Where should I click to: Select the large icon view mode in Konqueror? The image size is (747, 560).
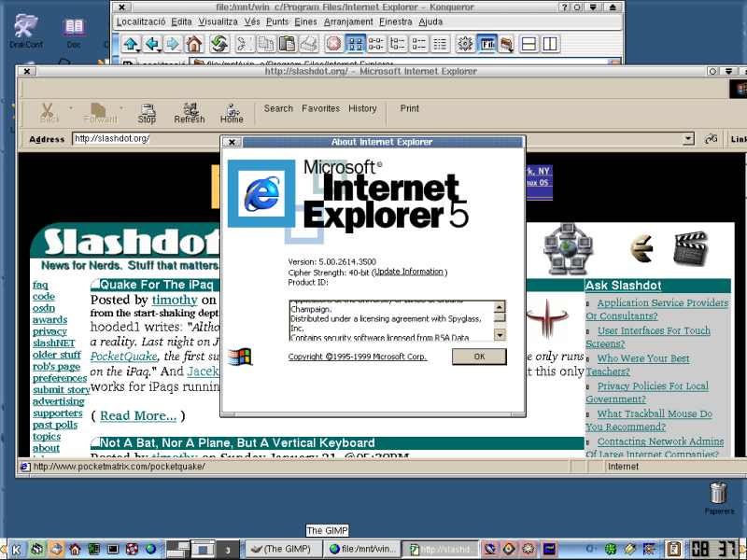tap(355, 44)
